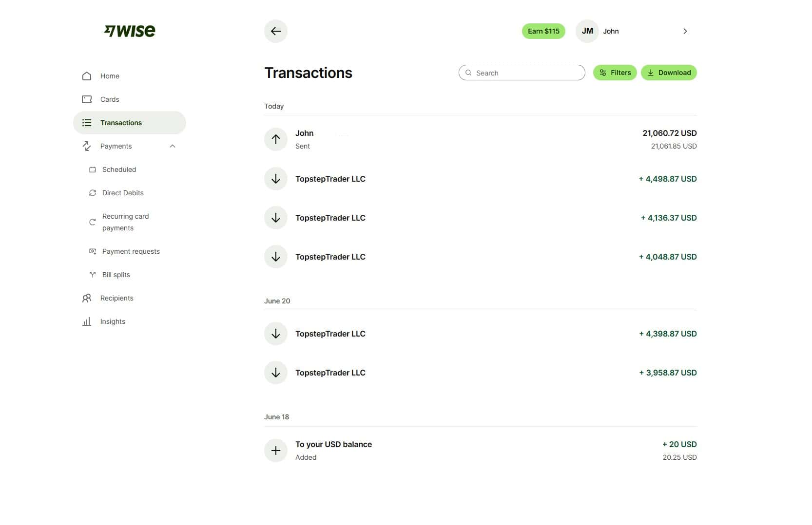Click the Payments arrows icon
This screenshot has height=525, width=812.
(87, 146)
